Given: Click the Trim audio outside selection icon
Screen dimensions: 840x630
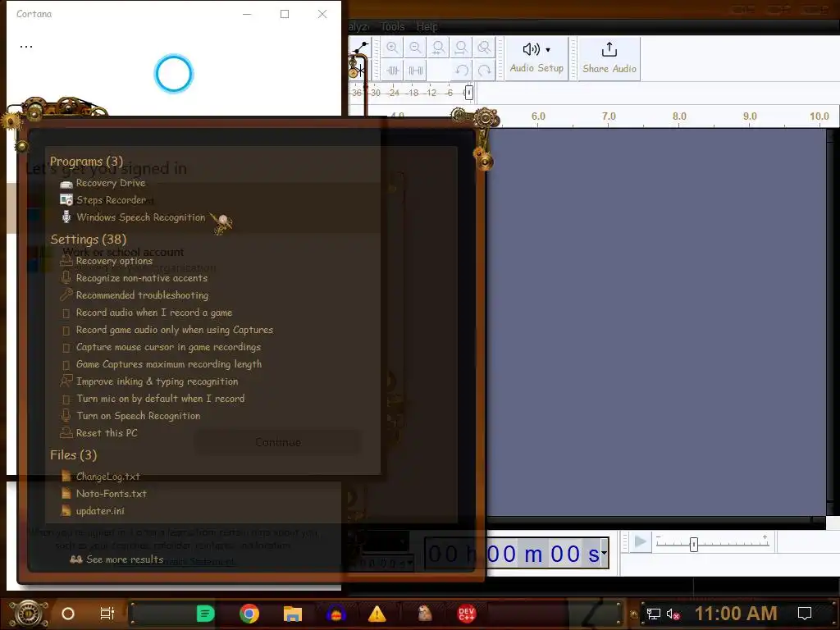Looking at the screenshot, I should tap(392, 71).
